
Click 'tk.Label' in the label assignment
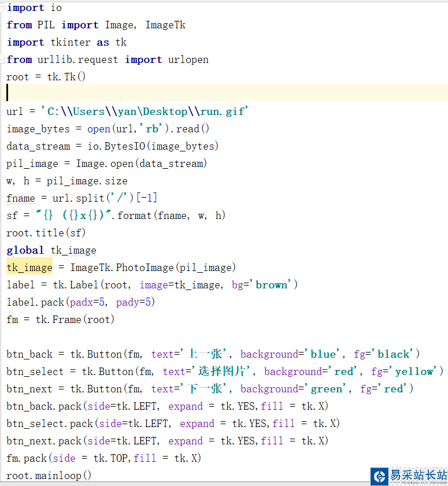(x=75, y=284)
